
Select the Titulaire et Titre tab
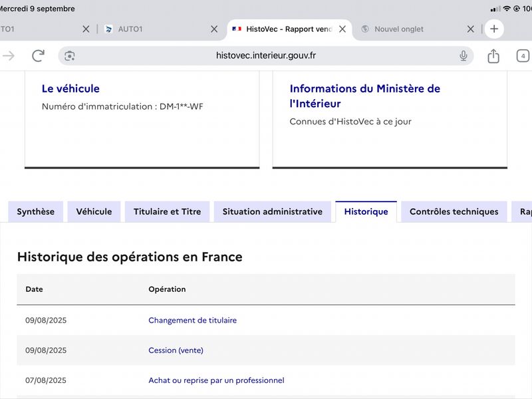point(168,211)
